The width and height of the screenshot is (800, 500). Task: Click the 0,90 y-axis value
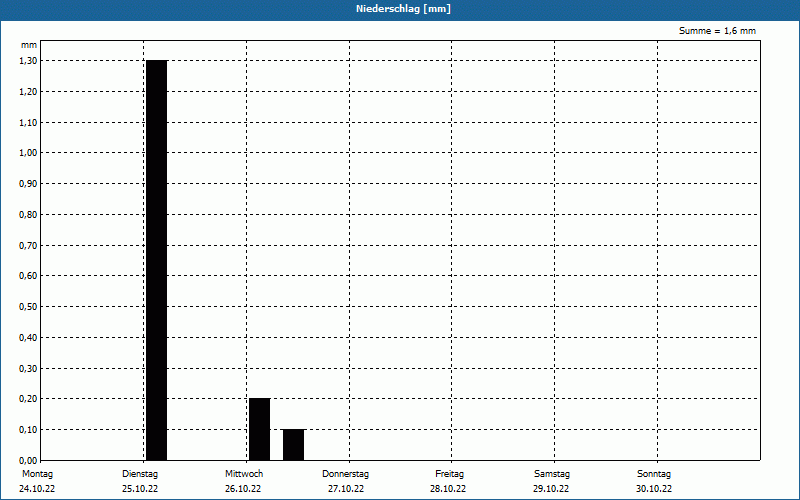28,184
